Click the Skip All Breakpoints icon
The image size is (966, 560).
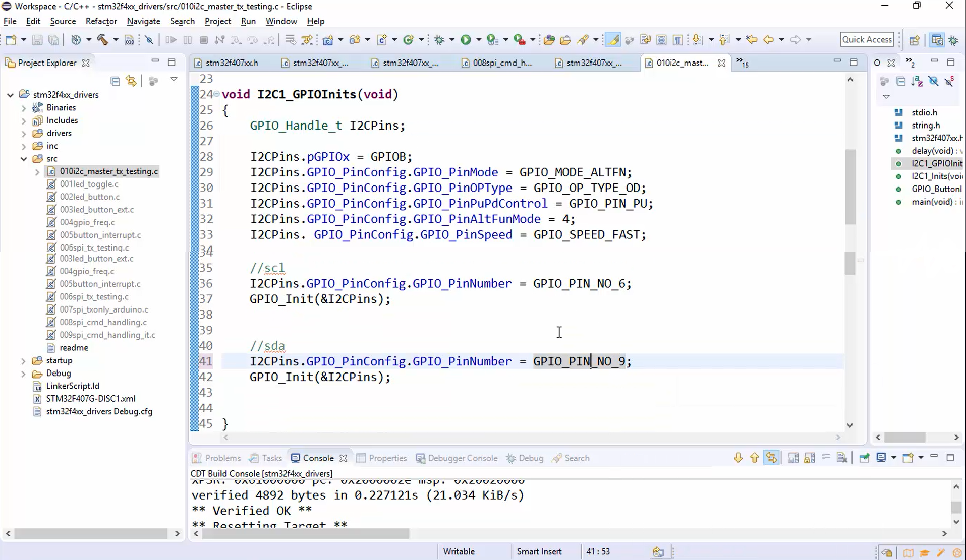(149, 40)
